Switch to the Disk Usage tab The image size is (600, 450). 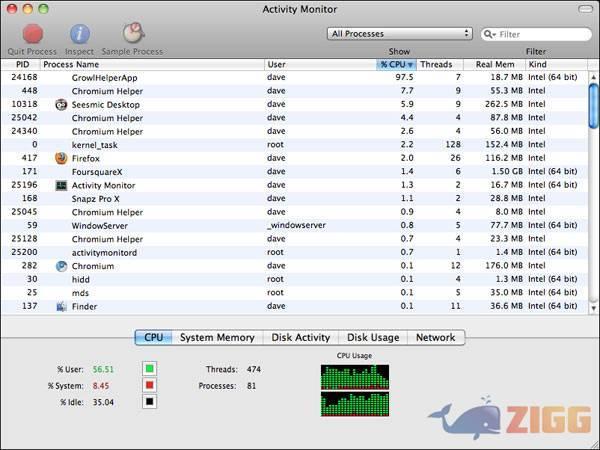point(373,338)
